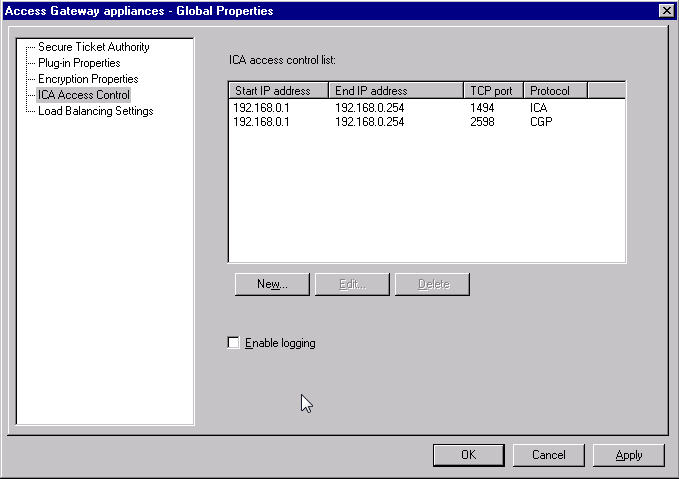The image size is (679, 479).
Task: Enable the logging checkbox
Action: click(233, 343)
